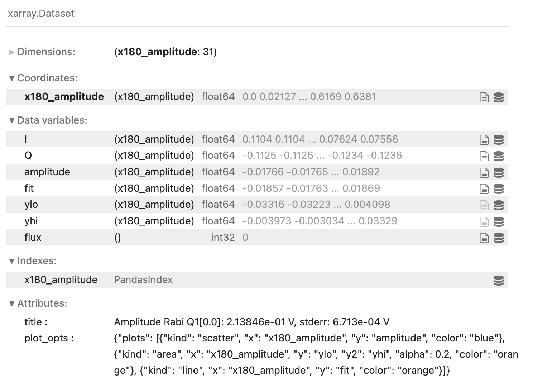
Task: Show attributes for x180_amplitude coordinate
Action: (484, 97)
